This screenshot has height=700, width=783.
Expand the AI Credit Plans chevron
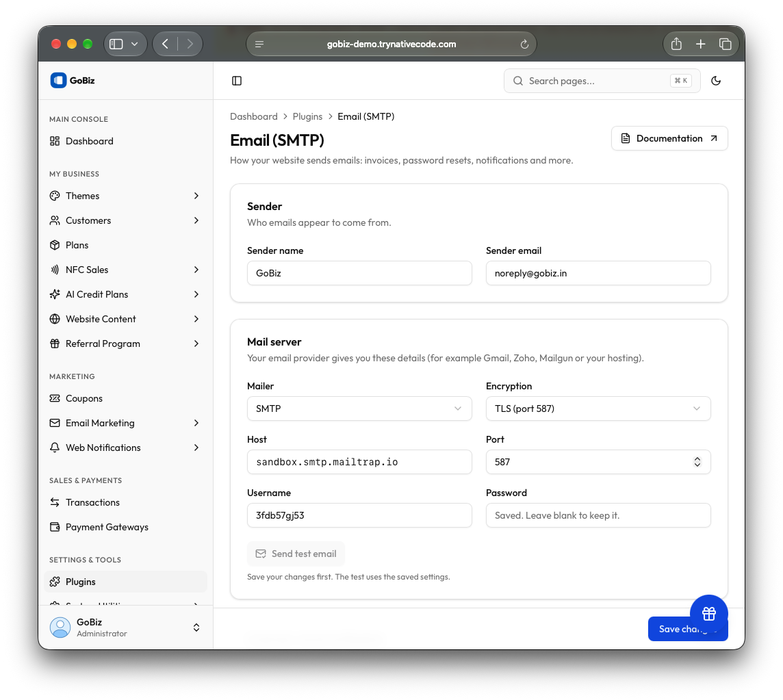196,294
